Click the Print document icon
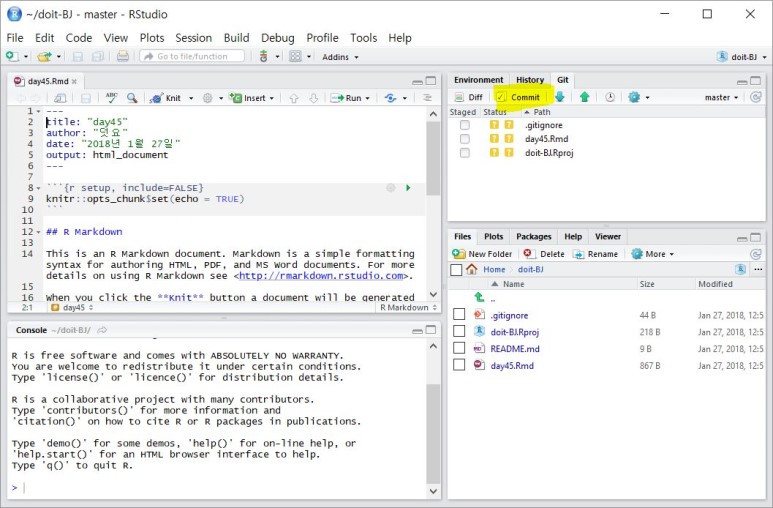The height and width of the screenshot is (508, 773). [x=122, y=56]
